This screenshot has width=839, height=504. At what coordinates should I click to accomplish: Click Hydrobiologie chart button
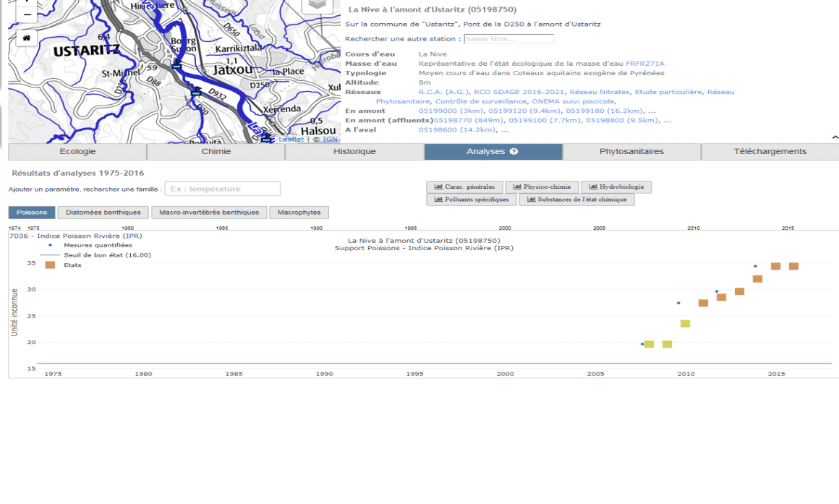click(616, 187)
